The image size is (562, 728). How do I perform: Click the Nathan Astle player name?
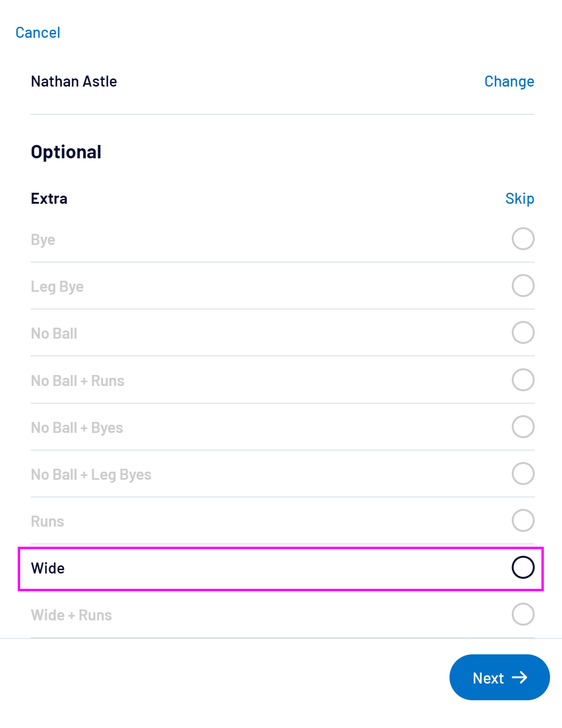pyautogui.click(x=74, y=81)
